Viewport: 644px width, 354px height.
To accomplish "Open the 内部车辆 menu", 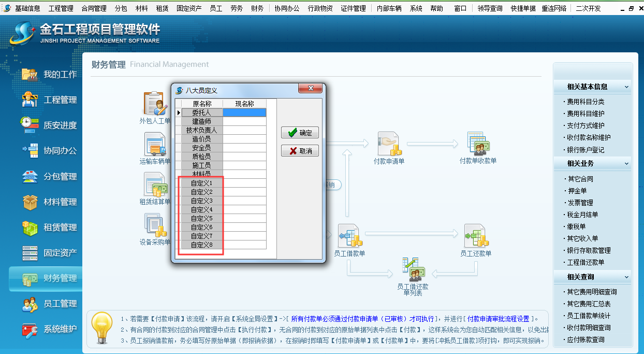I will point(389,8).
